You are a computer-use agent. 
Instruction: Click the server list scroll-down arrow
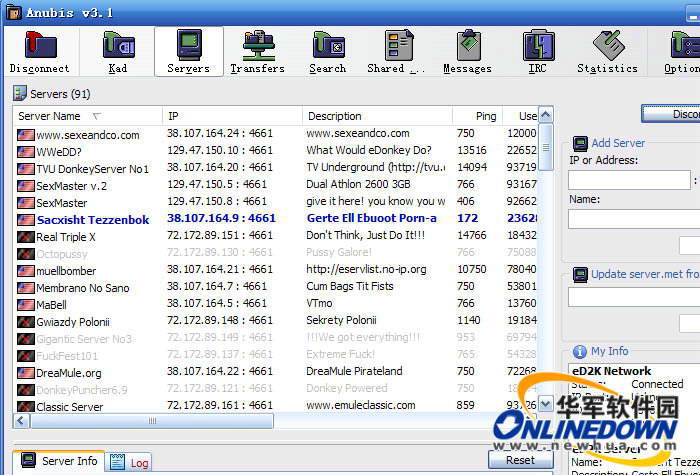click(546, 404)
